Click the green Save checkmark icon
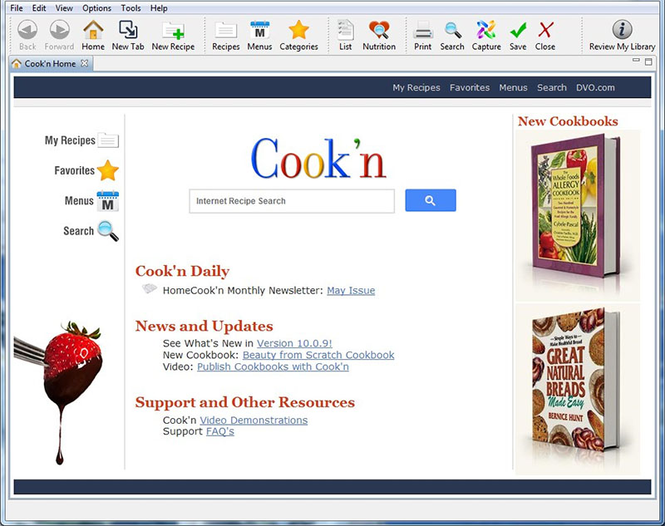The width and height of the screenshot is (665, 526). (x=518, y=31)
